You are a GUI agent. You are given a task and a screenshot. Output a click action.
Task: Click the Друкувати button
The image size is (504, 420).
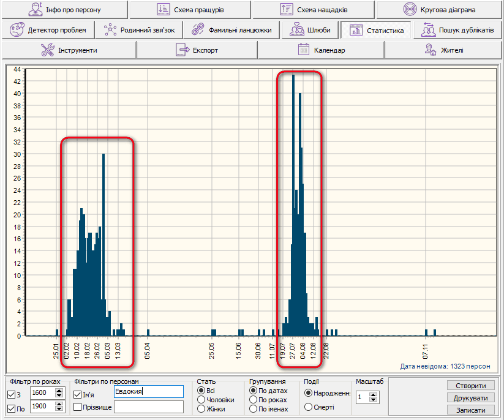point(470,398)
